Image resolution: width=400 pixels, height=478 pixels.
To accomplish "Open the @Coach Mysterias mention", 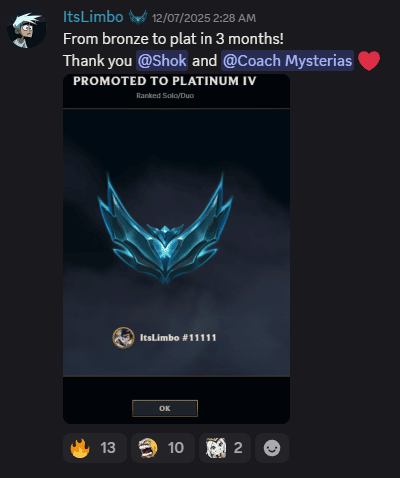I will [x=287, y=60].
